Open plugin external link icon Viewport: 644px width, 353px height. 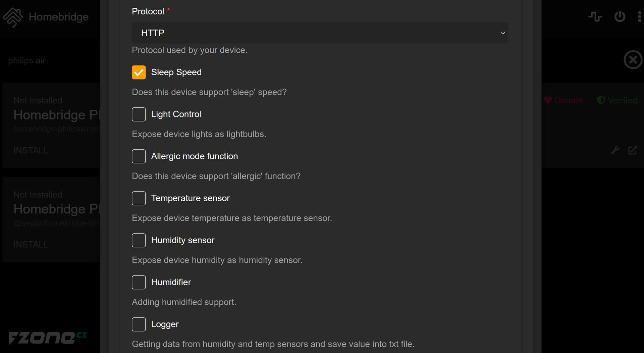point(633,150)
